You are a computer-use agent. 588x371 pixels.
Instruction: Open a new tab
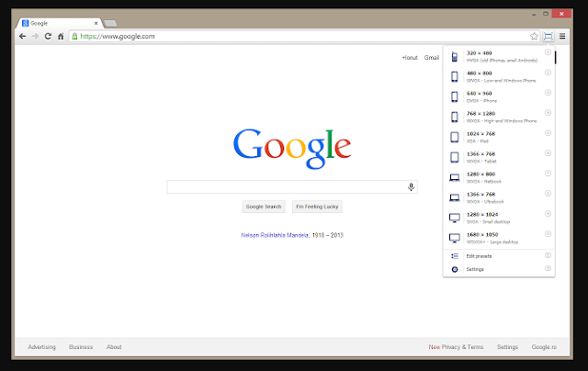pos(110,24)
